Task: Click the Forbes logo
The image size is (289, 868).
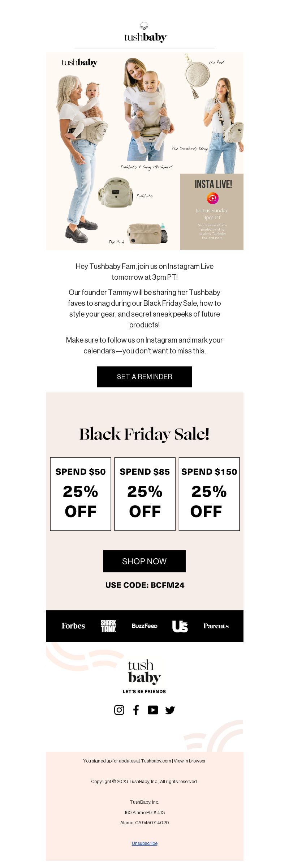Action: pos(73,626)
